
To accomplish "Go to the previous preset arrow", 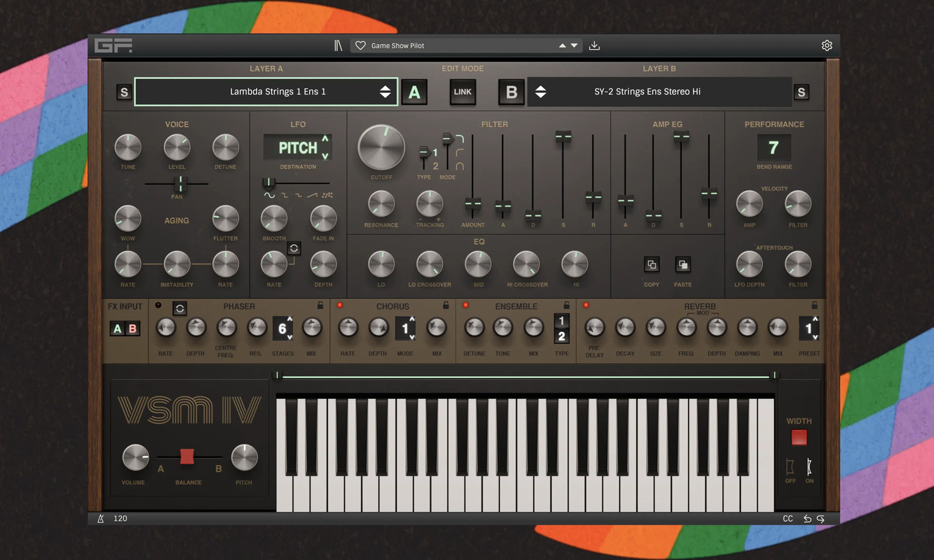I will coord(562,45).
